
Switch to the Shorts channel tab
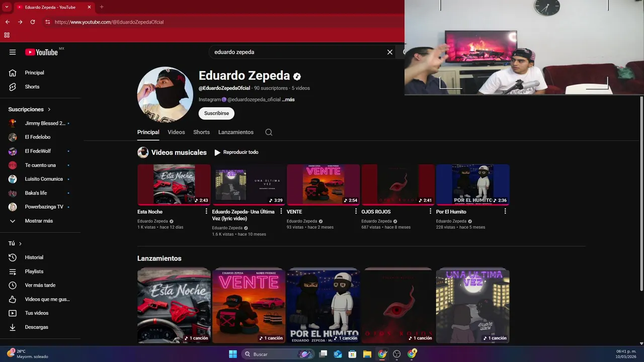tap(201, 132)
